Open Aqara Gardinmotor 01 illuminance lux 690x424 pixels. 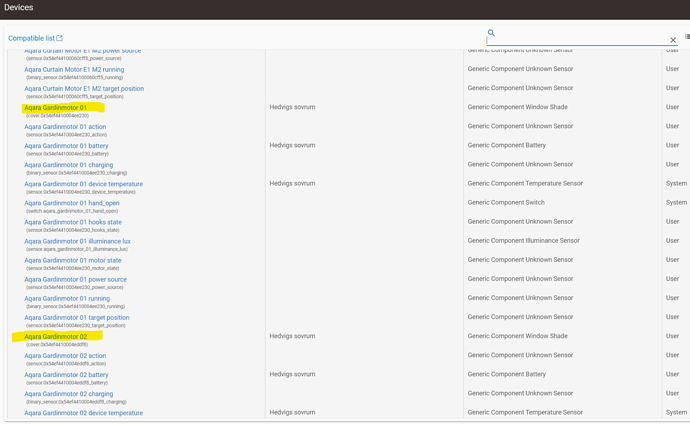pyautogui.click(x=77, y=241)
